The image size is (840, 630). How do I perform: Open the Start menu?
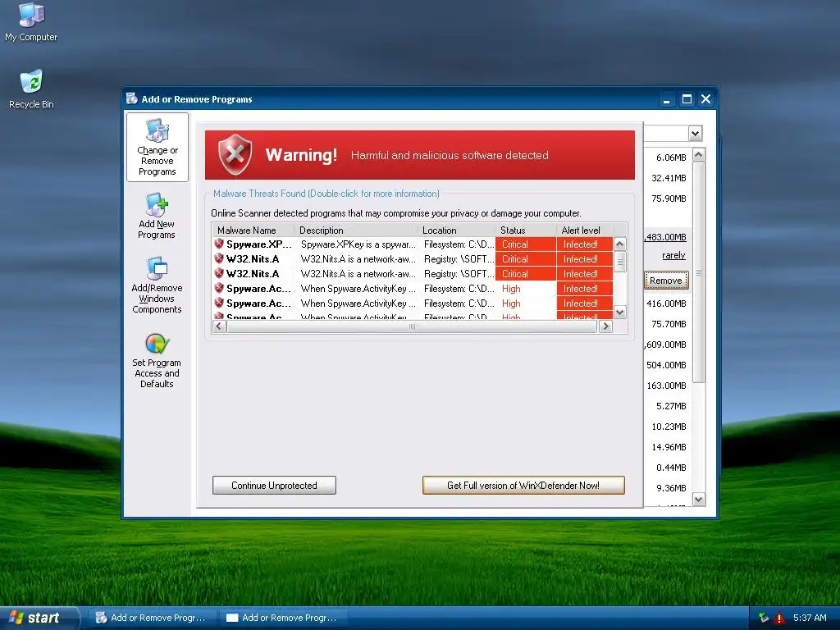click(39, 618)
